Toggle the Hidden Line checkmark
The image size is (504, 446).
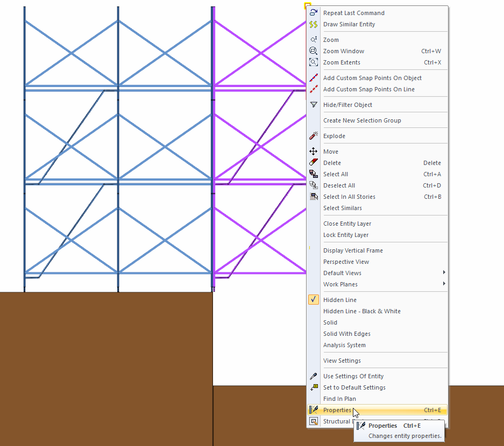(x=314, y=300)
